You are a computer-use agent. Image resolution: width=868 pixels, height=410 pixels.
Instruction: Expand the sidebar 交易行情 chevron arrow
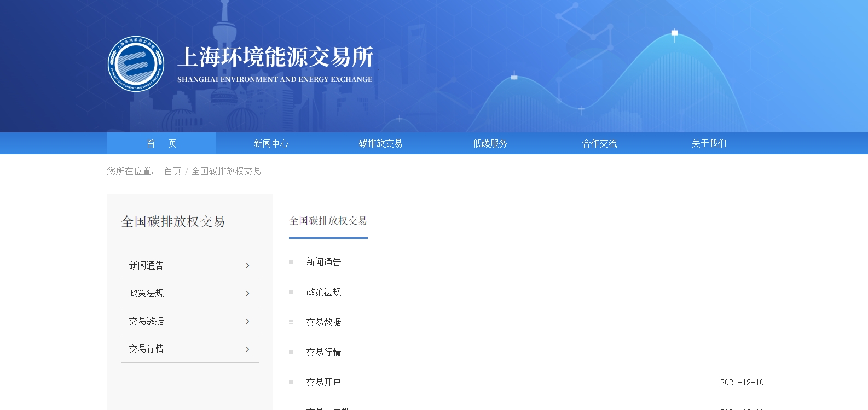pos(247,349)
